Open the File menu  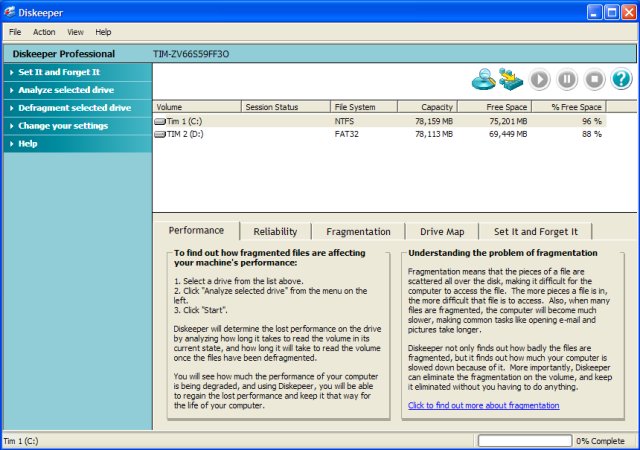point(15,32)
